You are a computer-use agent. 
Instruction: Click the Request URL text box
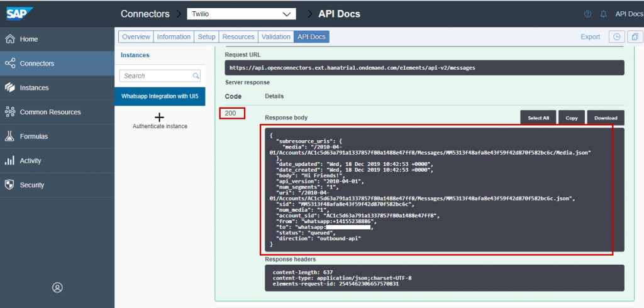pos(425,68)
